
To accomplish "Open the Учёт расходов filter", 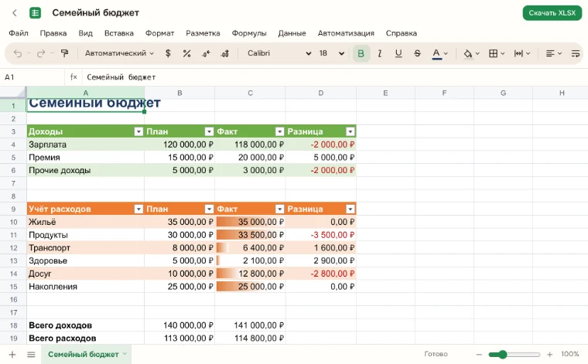I will pyautogui.click(x=138, y=209).
